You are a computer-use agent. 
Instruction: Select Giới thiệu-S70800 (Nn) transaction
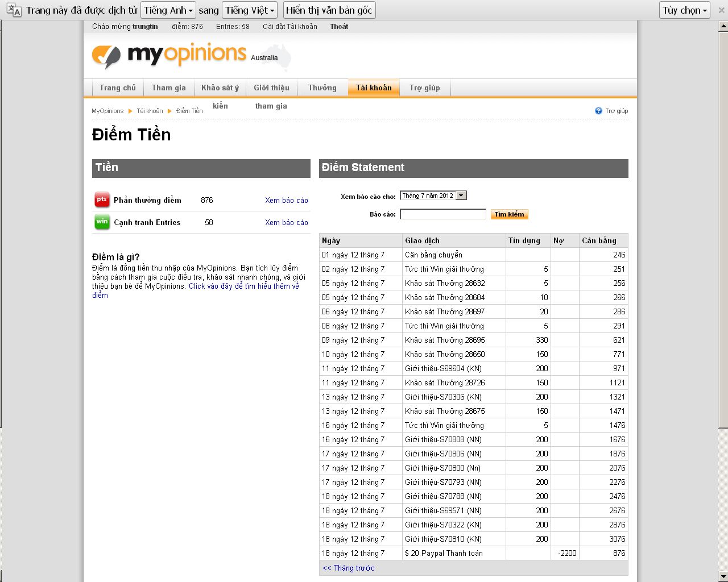(x=474, y=468)
